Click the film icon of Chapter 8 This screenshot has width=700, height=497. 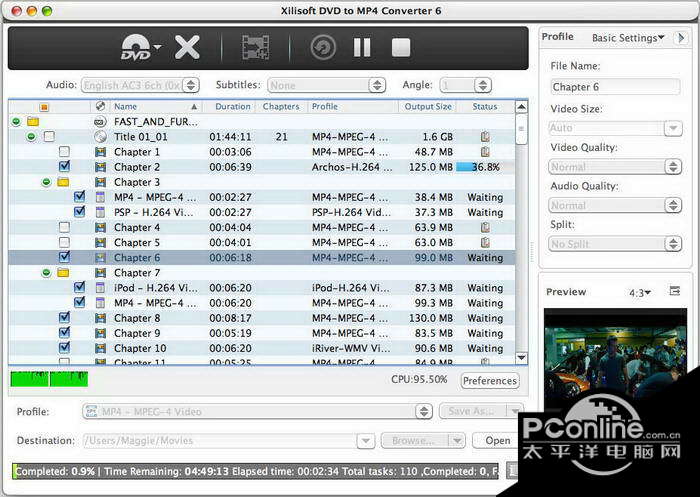[100, 318]
